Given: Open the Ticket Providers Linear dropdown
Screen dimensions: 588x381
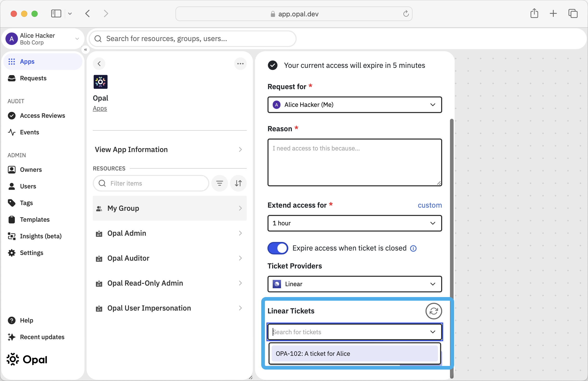Looking at the screenshot, I should coord(355,284).
